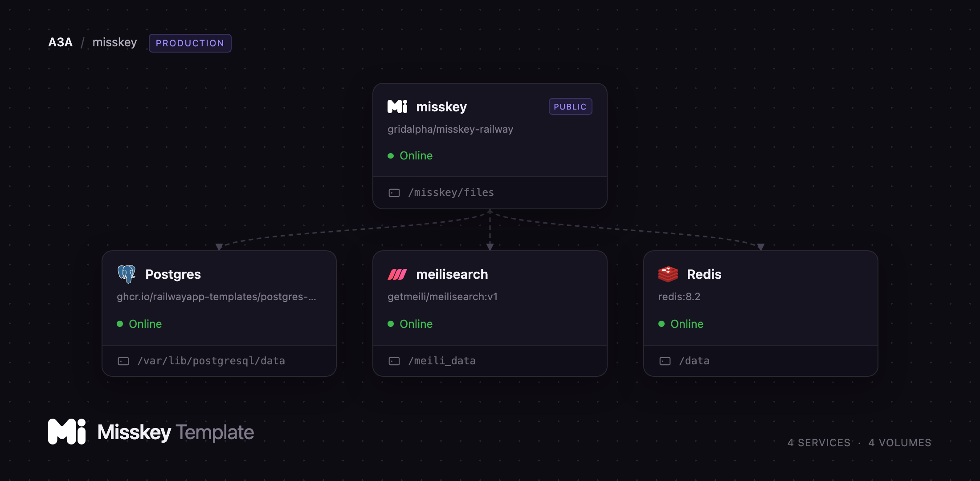This screenshot has height=481, width=980.
Task: Select the Redis service card title
Action: (704, 274)
